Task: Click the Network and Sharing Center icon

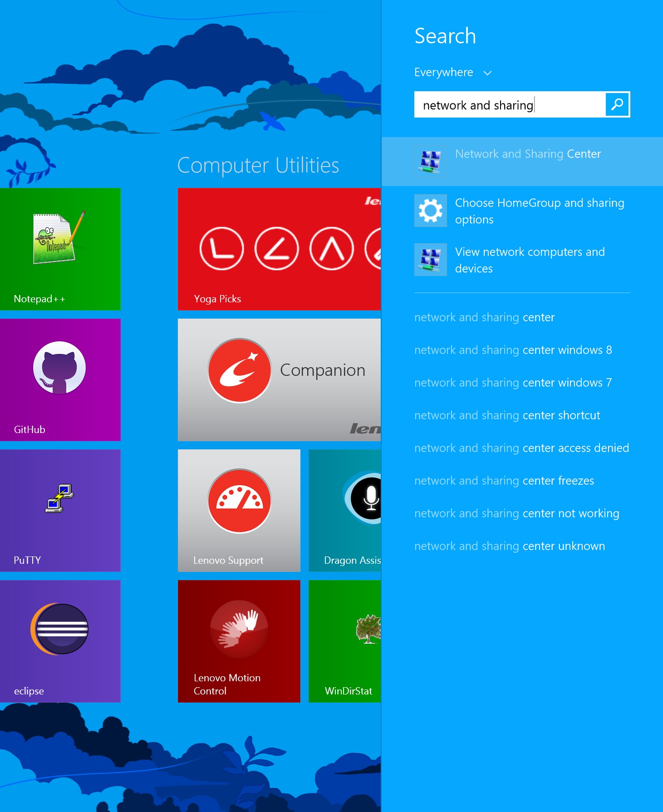Action: click(x=431, y=162)
